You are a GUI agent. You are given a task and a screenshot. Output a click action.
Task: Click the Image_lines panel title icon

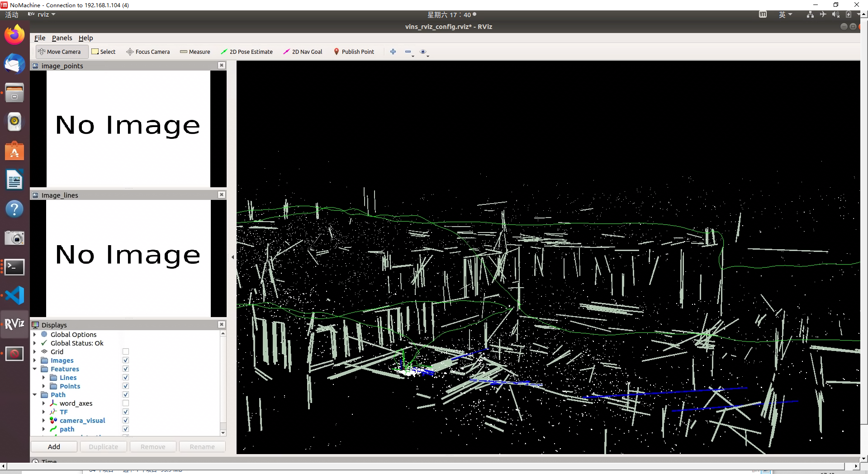(35, 195)
